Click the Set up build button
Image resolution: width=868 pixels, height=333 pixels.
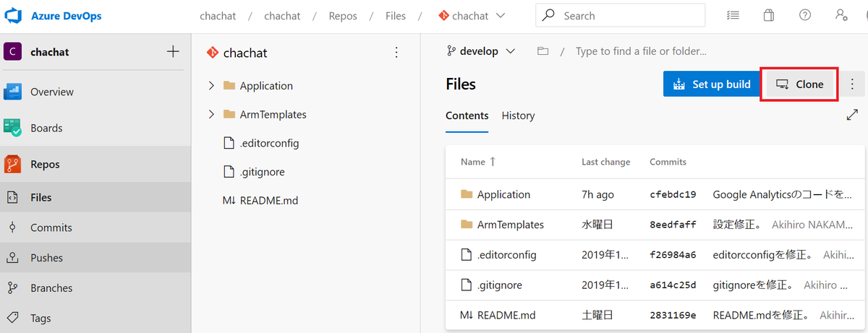(x=711, y=84)
